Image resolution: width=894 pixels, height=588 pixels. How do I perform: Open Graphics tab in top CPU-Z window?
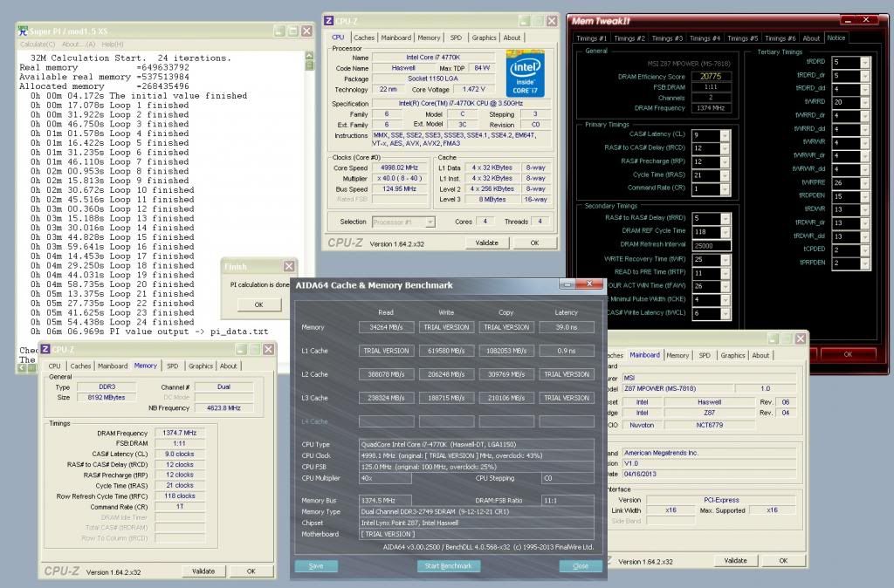(484, 38)
